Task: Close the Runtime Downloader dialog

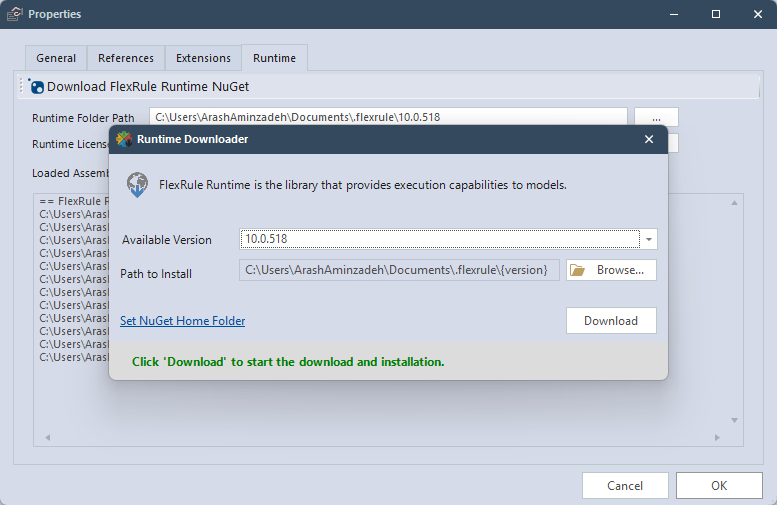Action: pos(649,139)
